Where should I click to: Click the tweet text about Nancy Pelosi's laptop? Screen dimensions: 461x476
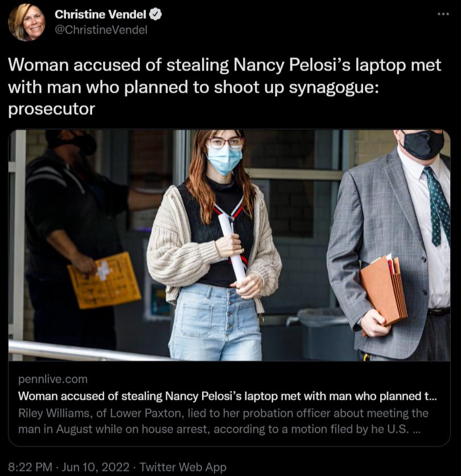pos(224,87)
